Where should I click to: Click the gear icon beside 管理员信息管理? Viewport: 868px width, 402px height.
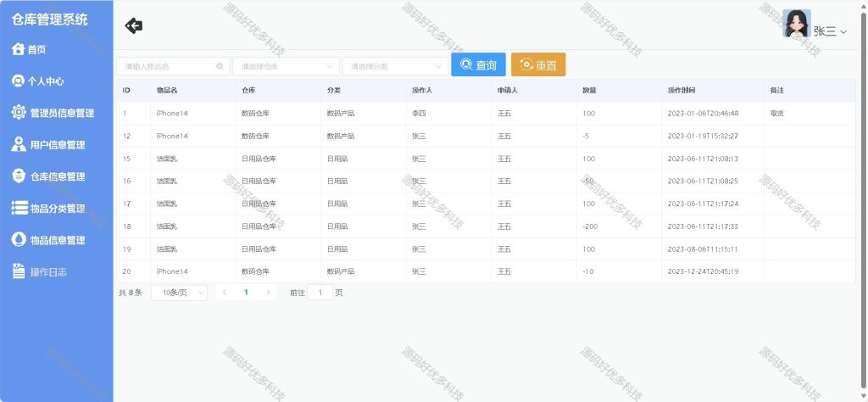[x=19, y=113]
